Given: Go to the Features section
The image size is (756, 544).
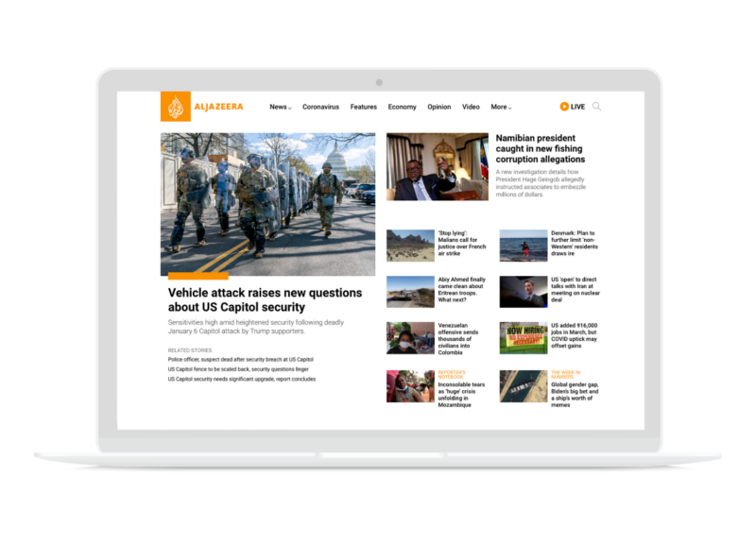Looking at the screenshot, I should [x=363, y=107].
